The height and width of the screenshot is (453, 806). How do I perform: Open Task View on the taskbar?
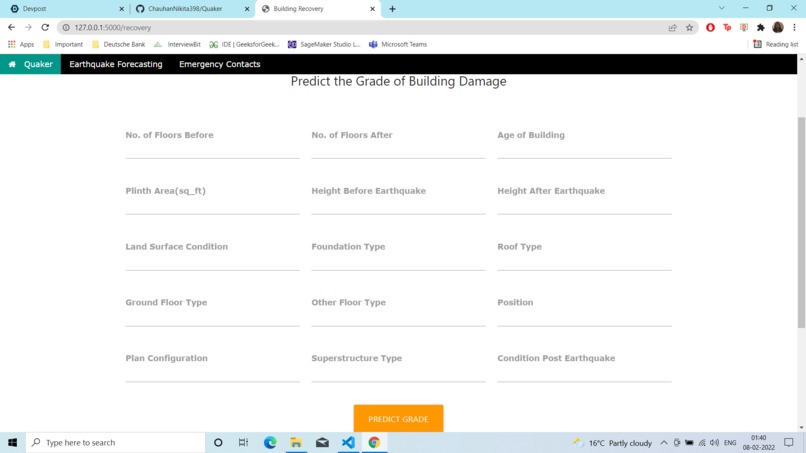pyautogui.click(x=244, y=442)
